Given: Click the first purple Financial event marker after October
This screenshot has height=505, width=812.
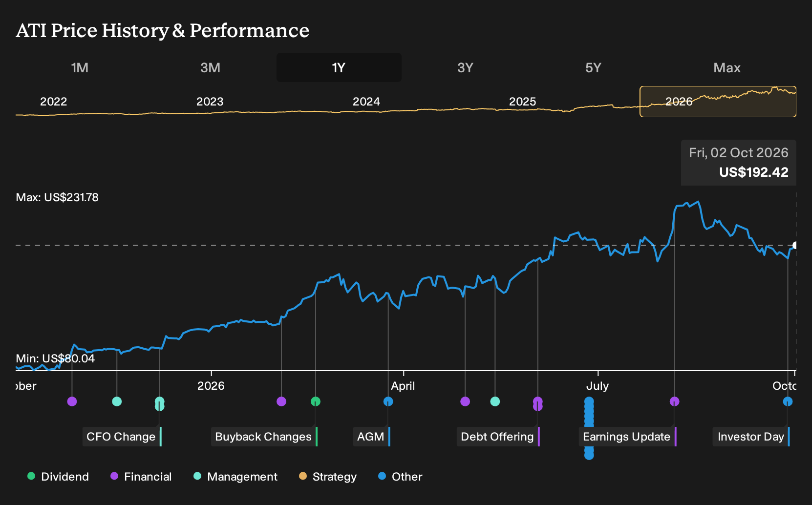Looking at the screenshot, I should tap(72, 401).
